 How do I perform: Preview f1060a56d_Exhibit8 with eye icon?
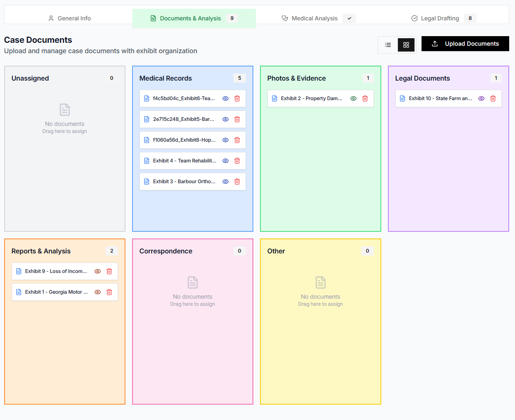click(x=226, y=140)
